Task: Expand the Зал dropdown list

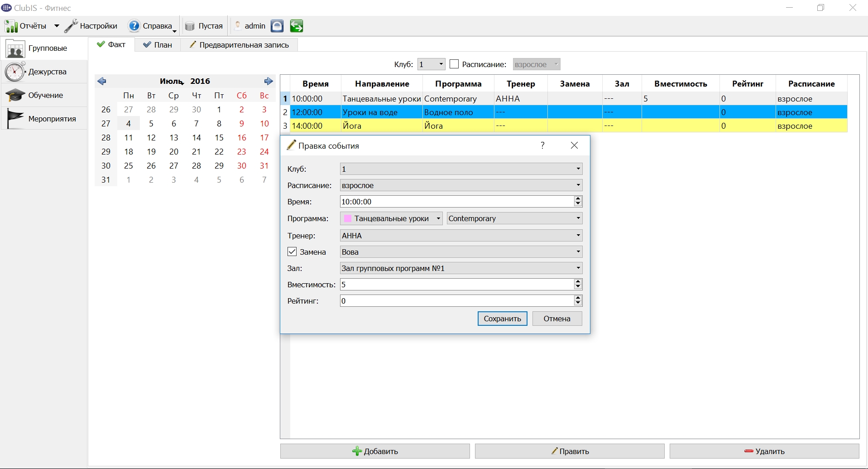Action: coord(461,268)
